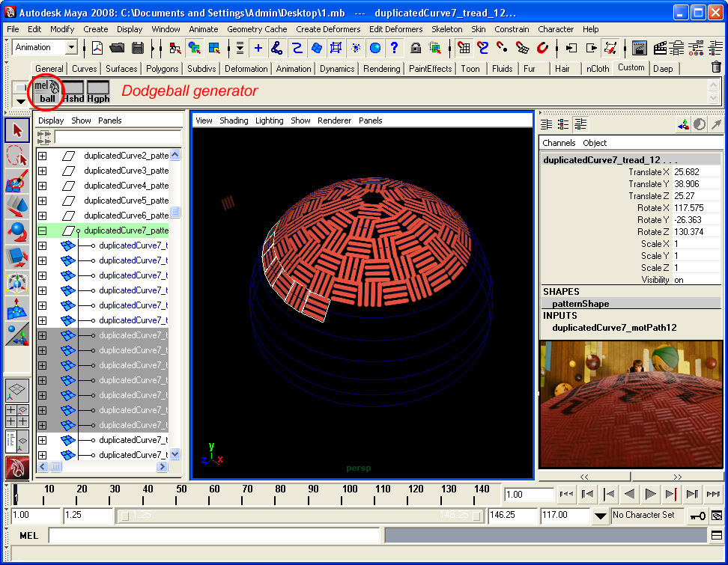Select the Scale tool

point(17,257)
